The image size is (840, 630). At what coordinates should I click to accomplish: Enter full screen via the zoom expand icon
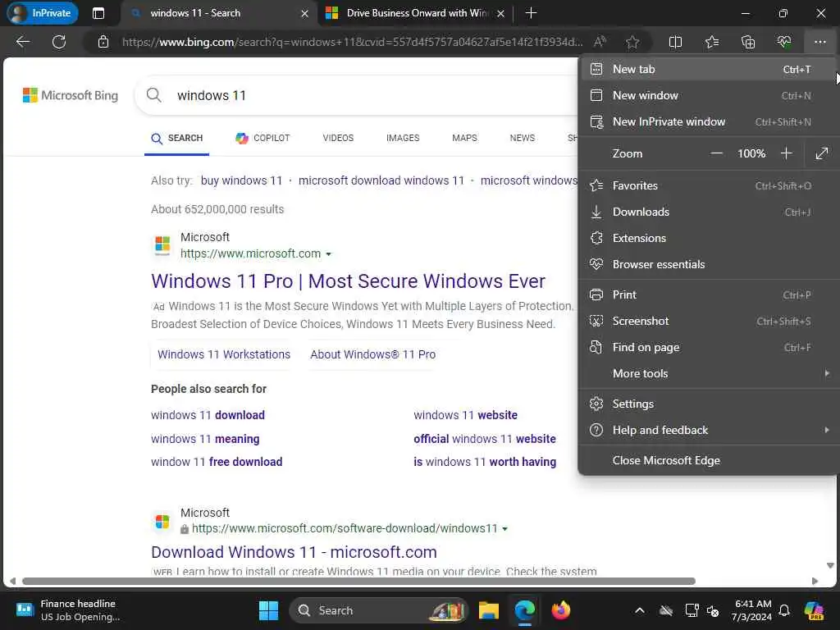pyautogui.click(x=821, y=153)
